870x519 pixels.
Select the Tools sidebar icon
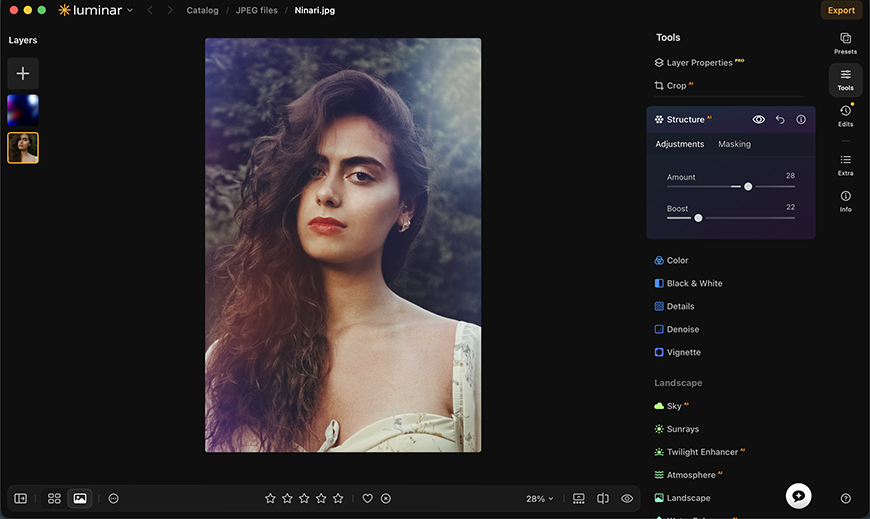(x=845, y=79)
